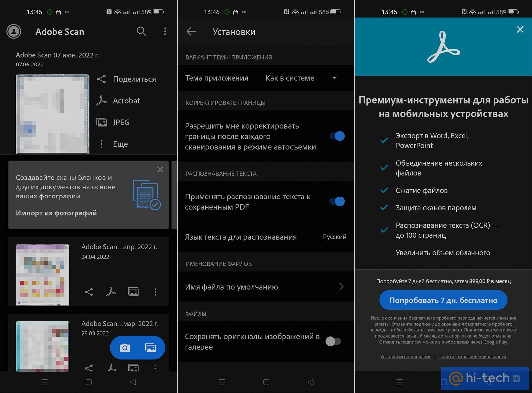Open more options for 24.04.2022 scan
This screenshot has height=393, width=532.
pyautogui.click(x=155, y=292)
